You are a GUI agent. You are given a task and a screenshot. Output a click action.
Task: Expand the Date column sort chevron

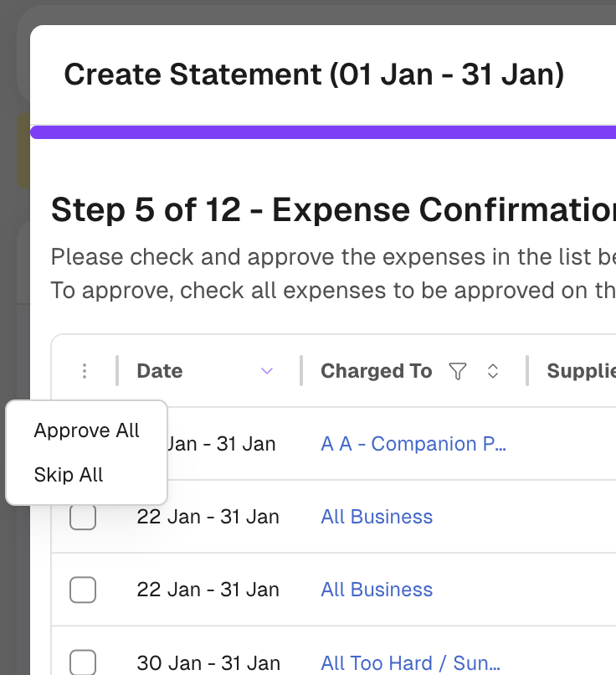(x=267, y=371)
